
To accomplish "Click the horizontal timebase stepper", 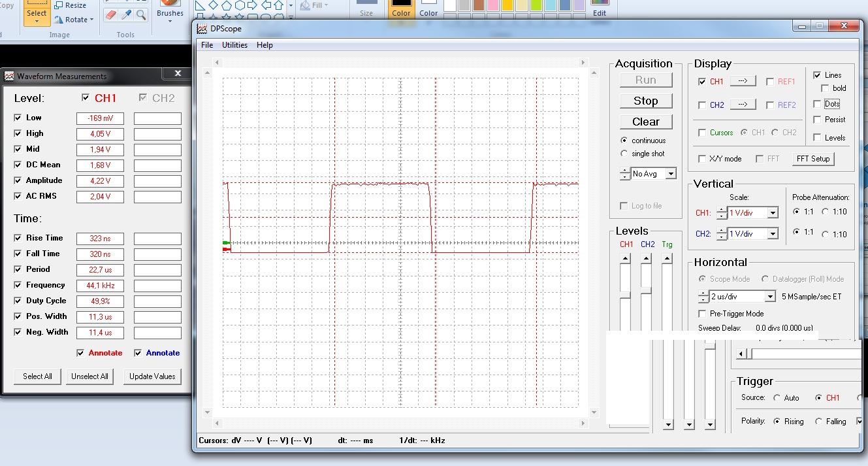I will (703, 297).
